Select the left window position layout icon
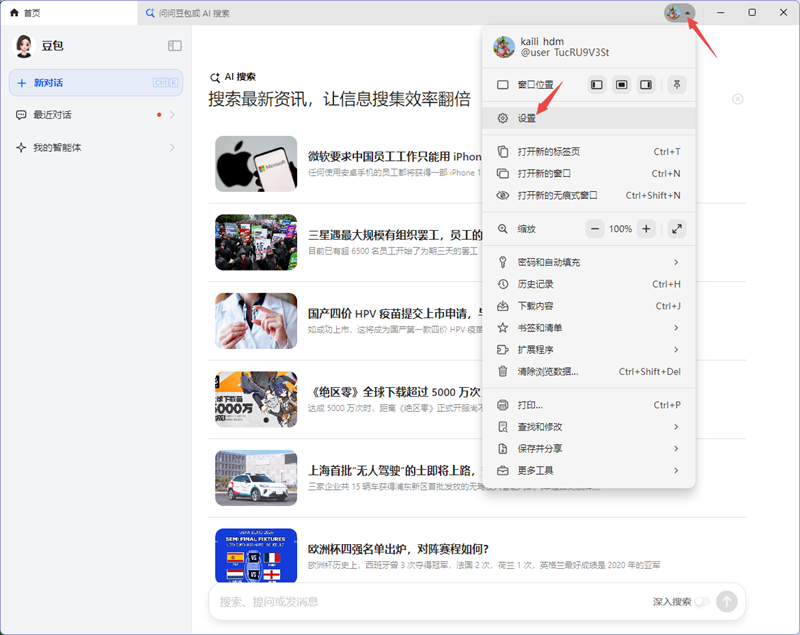The image size is (800, 635). pyautogui.click(x=596, y=85)
